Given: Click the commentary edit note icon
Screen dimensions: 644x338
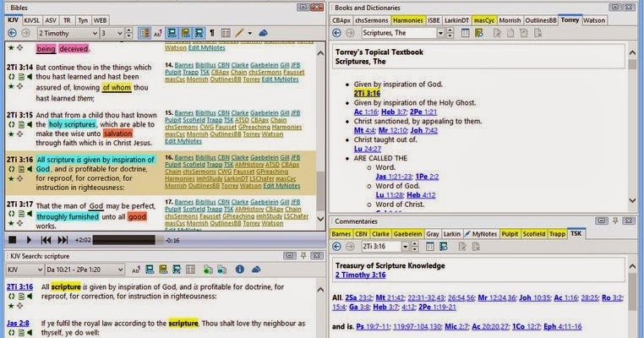Looking at the screenshot, I should pos(462,247).
